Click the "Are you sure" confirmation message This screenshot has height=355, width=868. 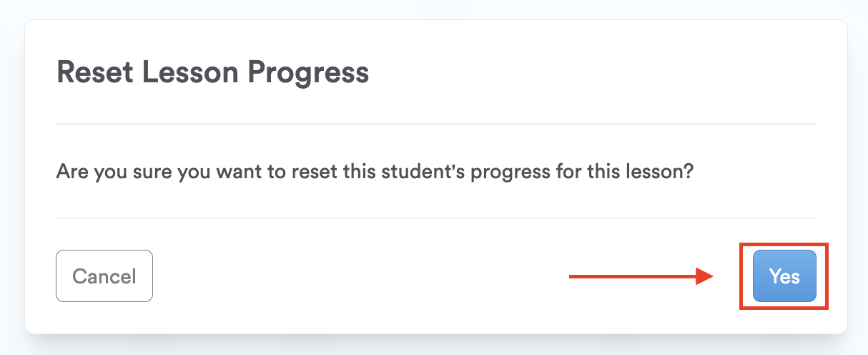coord(375,172)
